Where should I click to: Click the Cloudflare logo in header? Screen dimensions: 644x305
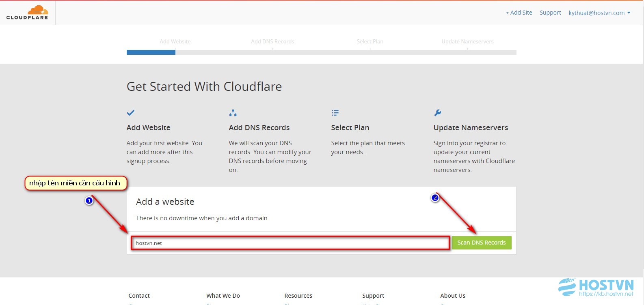(x=27, y=13)
